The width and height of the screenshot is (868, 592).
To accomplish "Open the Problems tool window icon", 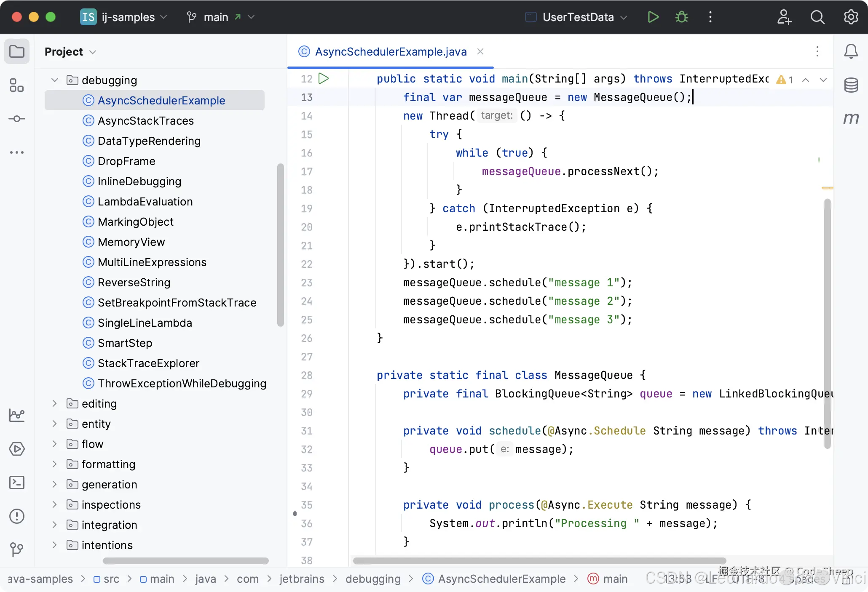I will tap(17, 516).
